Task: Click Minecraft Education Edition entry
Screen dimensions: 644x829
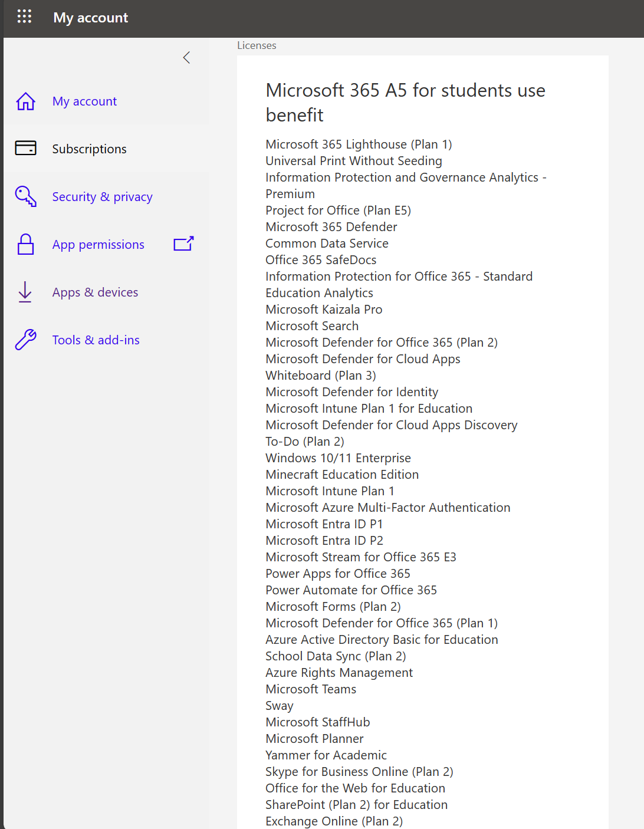Action: (x=342, y=475)
